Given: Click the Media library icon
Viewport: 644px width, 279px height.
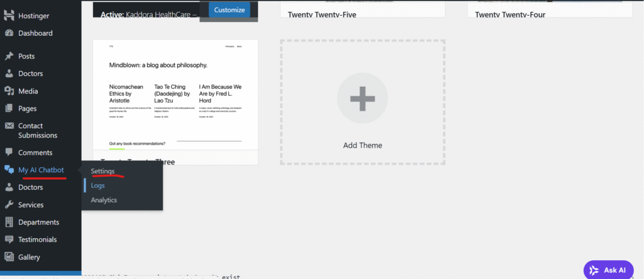Looking at the screenshot, I should (9, 91).
